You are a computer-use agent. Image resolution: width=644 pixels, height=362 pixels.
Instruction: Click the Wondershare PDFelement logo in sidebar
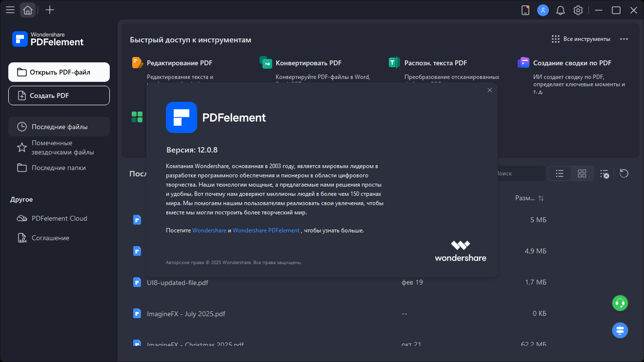[x=48, y=39]
